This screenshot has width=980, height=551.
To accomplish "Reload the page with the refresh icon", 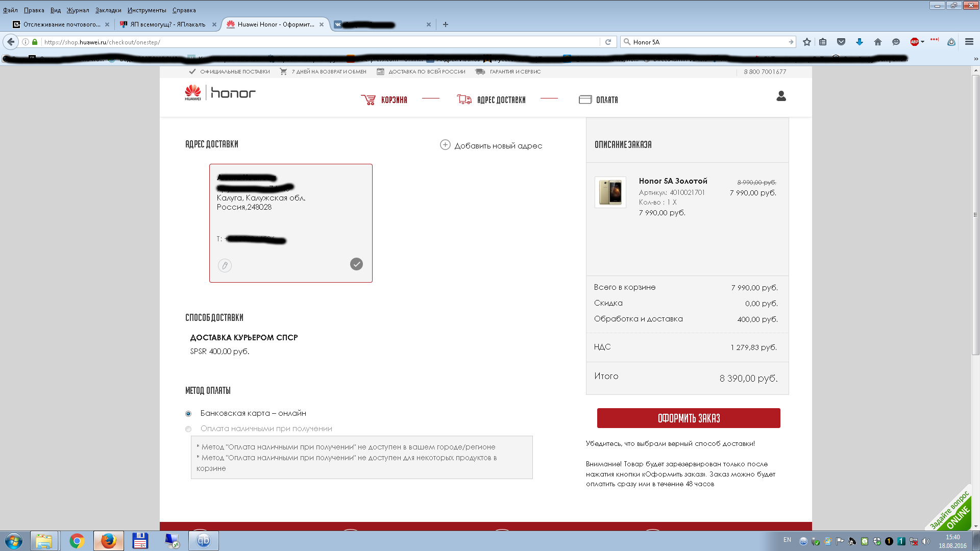I will (608, 42).
